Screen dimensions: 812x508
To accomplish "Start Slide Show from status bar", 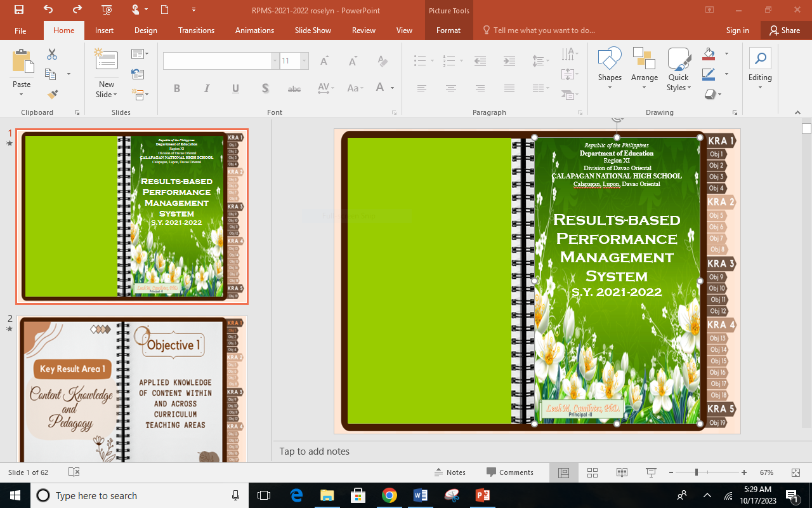I will click(x=651, y=472).
